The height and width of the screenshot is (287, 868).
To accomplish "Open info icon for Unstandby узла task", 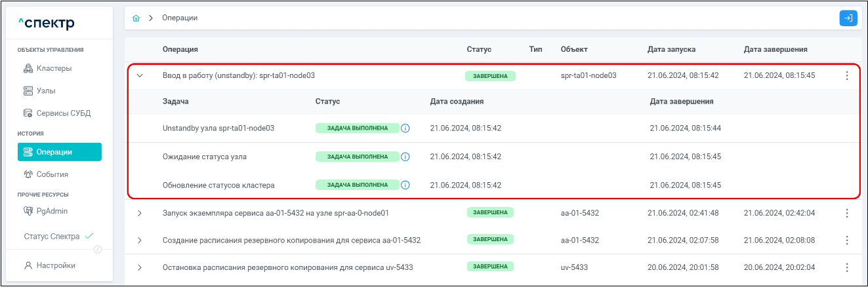I will (x=405, y=128).
